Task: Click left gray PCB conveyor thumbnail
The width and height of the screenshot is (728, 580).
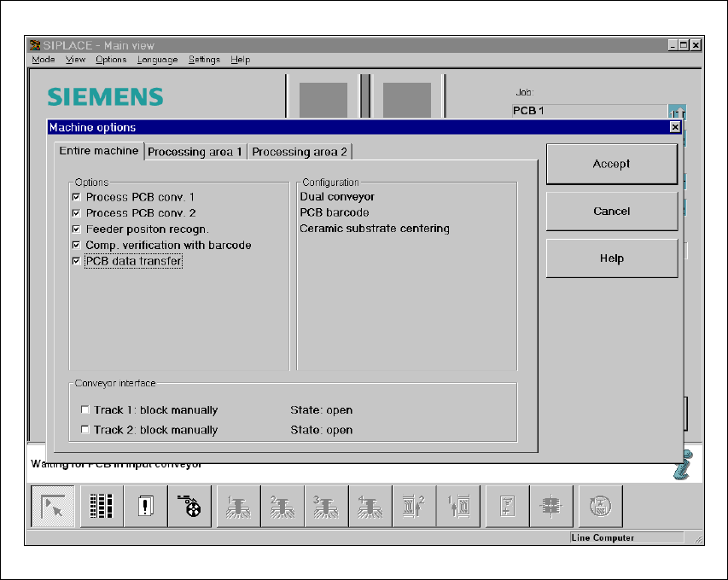Action: tap(323, 100)
